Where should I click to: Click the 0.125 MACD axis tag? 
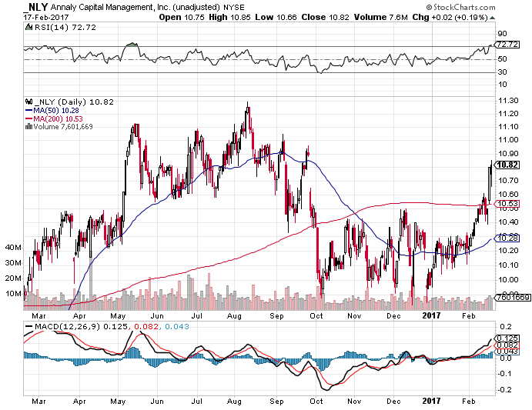click(507, 338)
